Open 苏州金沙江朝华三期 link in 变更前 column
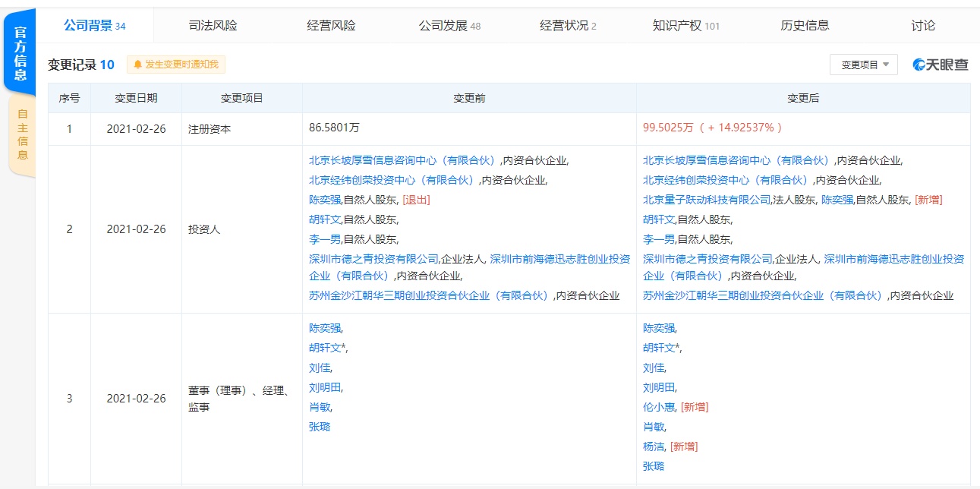Image resolution: width=980 pixels, height=489 pixels. pos(428,295)
